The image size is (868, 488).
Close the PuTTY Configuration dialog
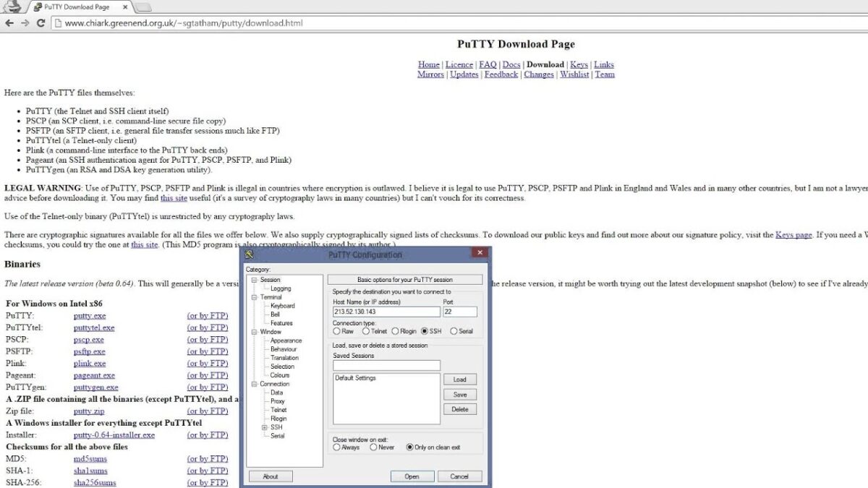tap(479, 253)
